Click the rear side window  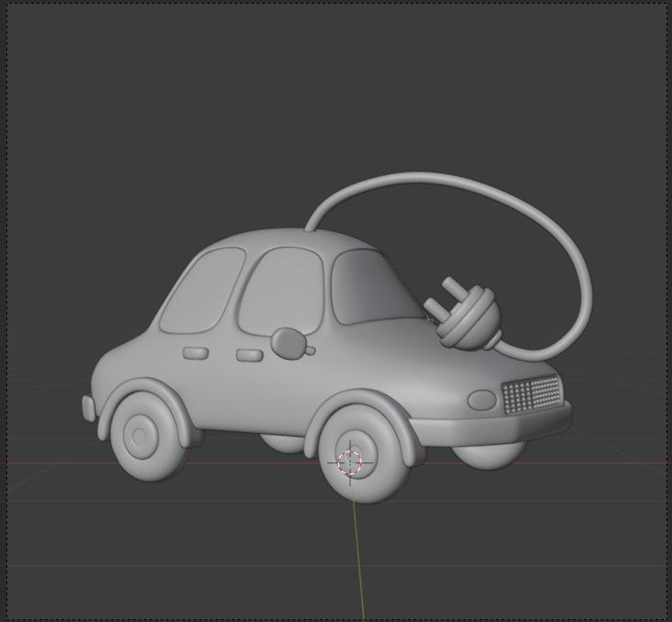pyautogui.click(x=202, y=291)
